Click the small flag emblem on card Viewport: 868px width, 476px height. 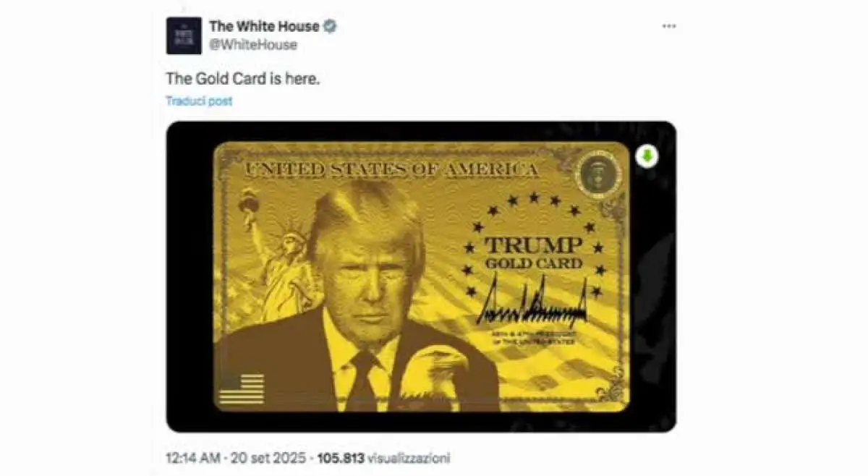[242, 389]
